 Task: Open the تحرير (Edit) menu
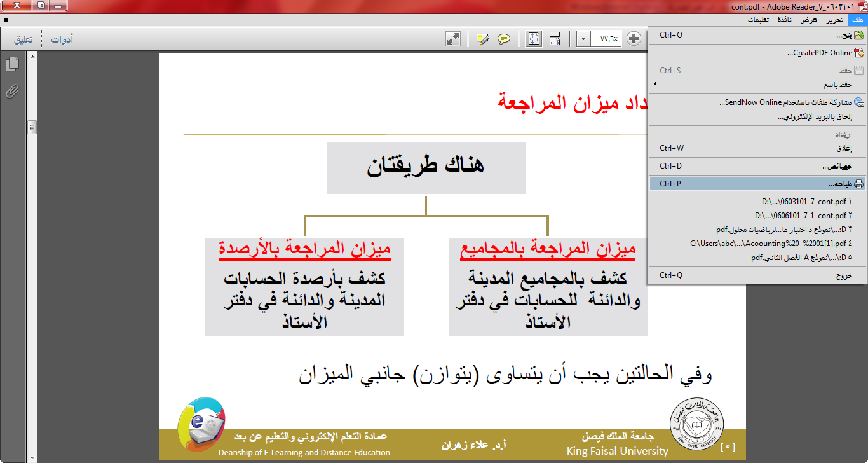[834, 20]
